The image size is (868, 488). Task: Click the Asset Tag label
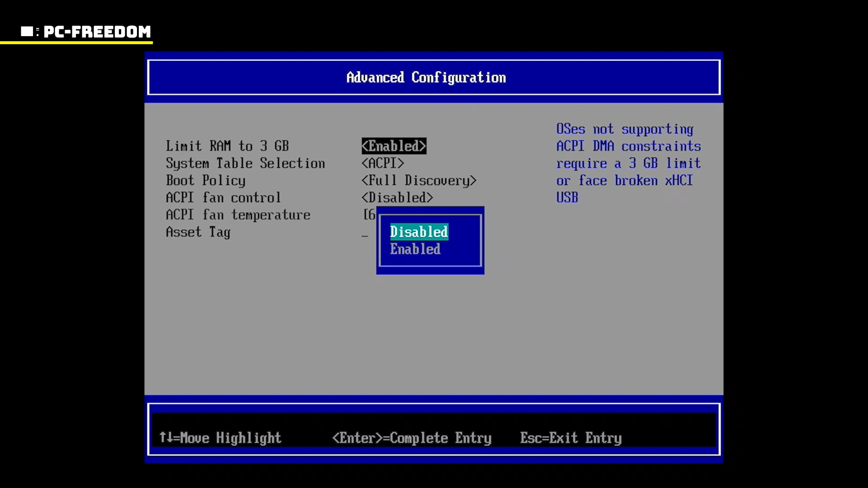(198, 232)
